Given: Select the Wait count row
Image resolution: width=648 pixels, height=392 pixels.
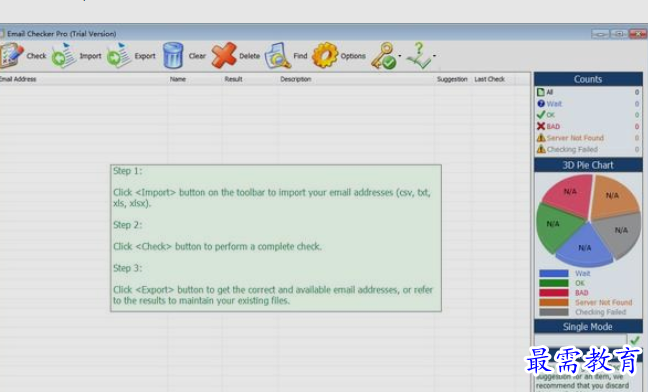Looking at the screenshot, I should pos(588,104).
